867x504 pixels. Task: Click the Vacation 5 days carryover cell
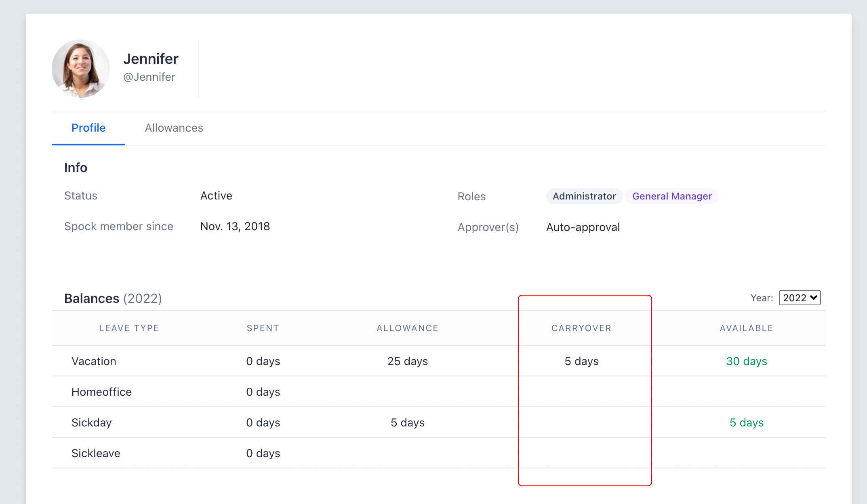(581, 361)
